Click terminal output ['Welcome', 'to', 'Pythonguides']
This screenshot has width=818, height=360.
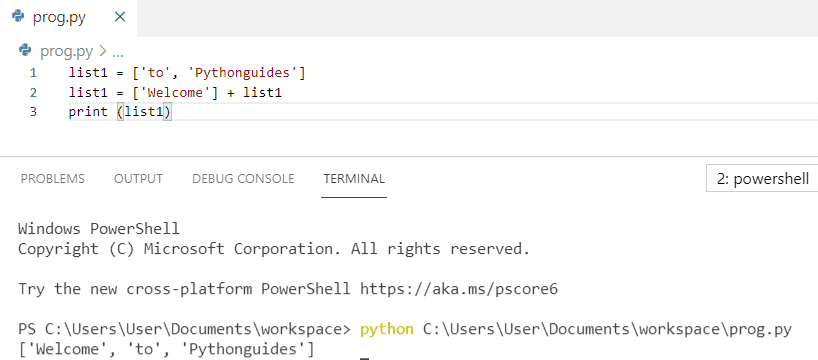tap(166, 348)
